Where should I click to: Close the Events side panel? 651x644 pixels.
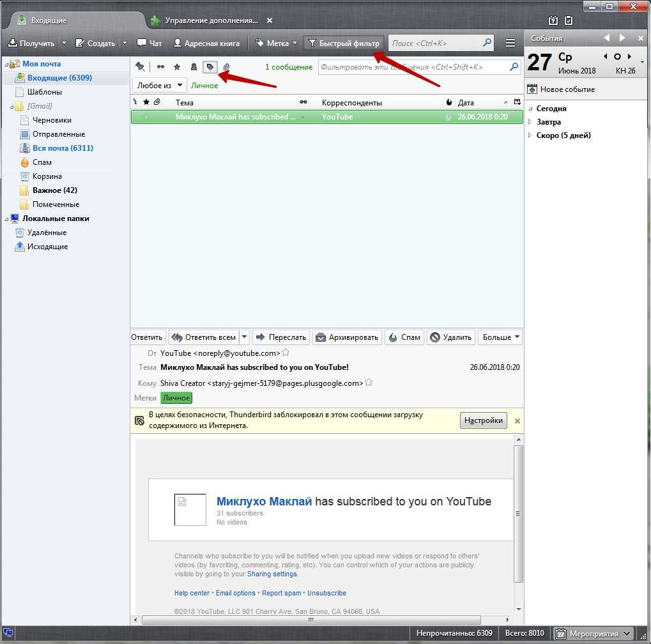pos(639,38)
